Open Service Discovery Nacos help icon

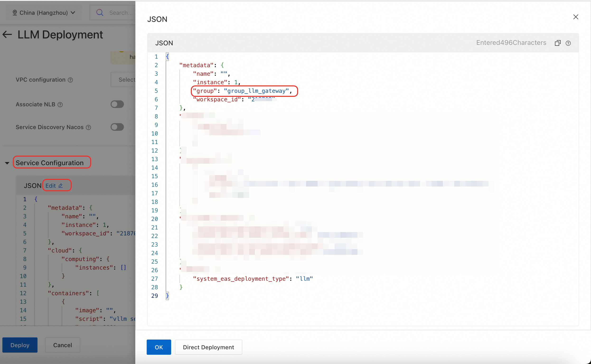coord(88,127)
